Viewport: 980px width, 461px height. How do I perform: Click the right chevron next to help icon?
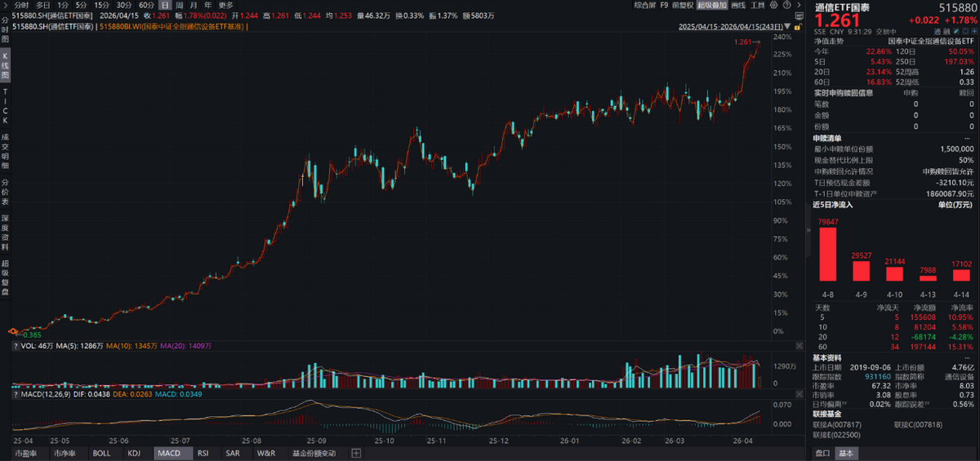(800, 5)
